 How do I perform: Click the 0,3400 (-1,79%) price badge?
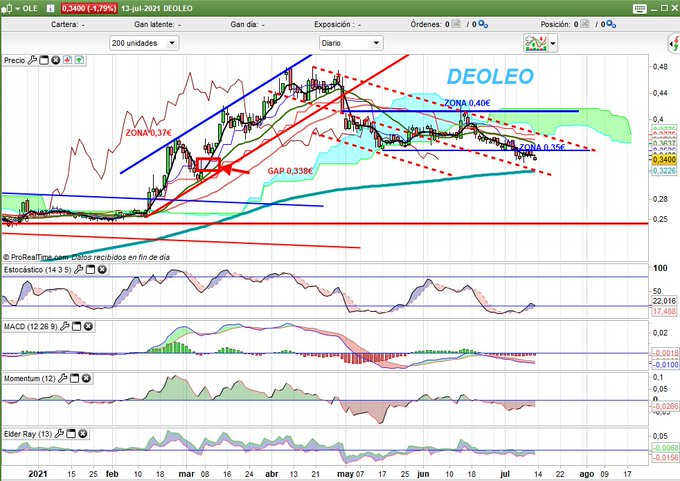(89, 8)
